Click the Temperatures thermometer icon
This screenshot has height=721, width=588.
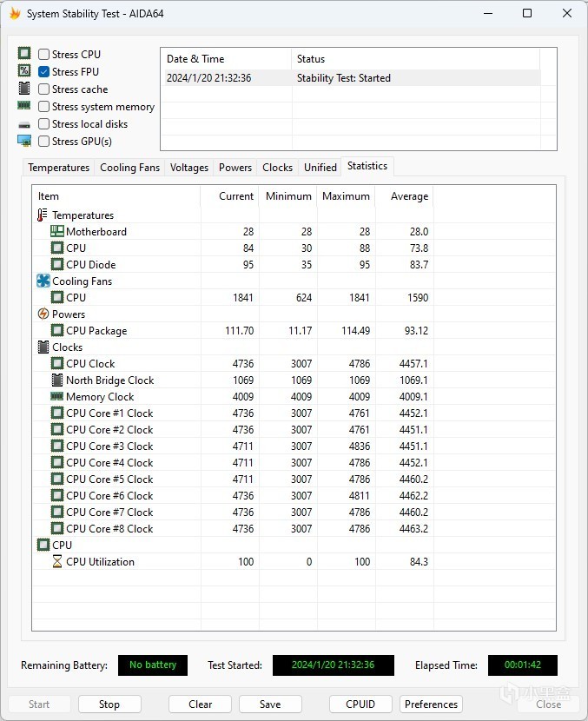pos(43,215)
